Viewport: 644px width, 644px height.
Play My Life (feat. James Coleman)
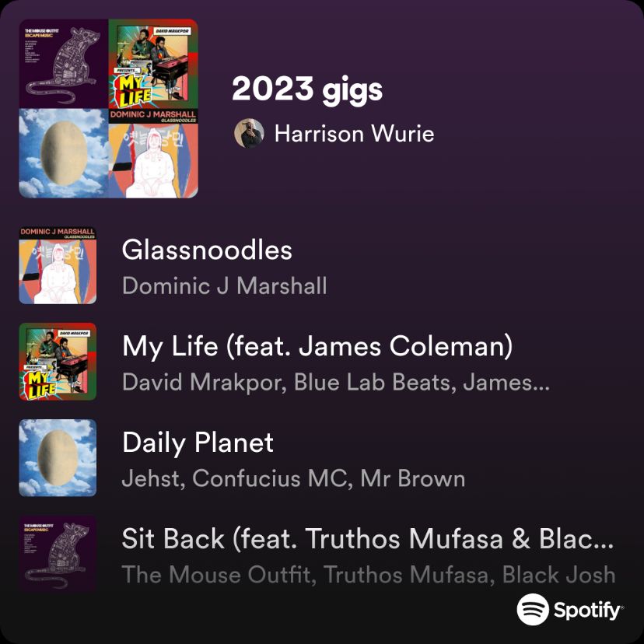(x=317, y=347)
